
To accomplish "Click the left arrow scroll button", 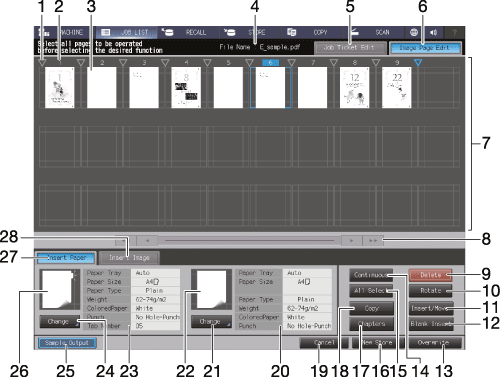I will [147, 240].
